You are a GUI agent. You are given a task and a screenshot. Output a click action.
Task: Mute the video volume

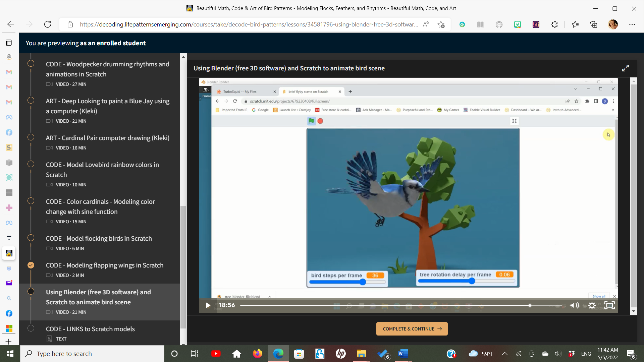[575, 305]
